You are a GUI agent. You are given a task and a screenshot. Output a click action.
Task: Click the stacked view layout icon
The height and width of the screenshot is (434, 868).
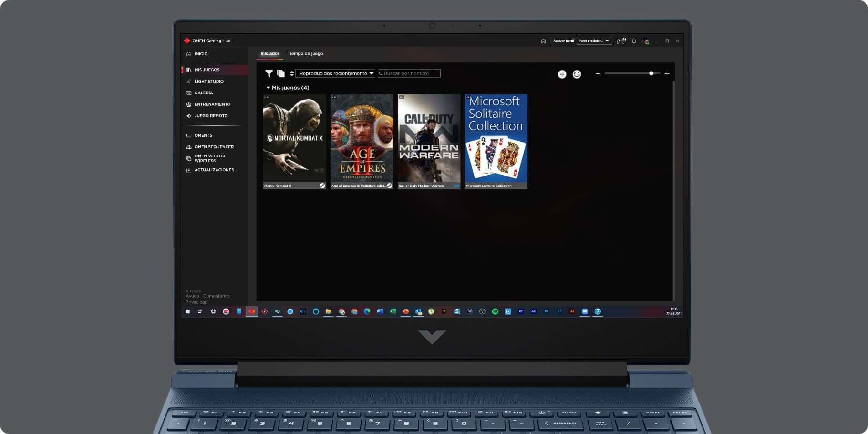coord(281,73)
